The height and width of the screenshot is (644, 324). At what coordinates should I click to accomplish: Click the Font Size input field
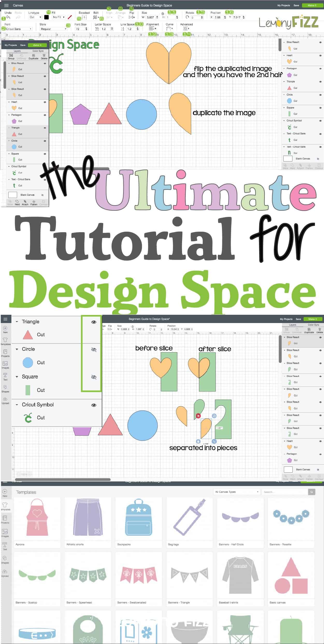coord(79,29)
